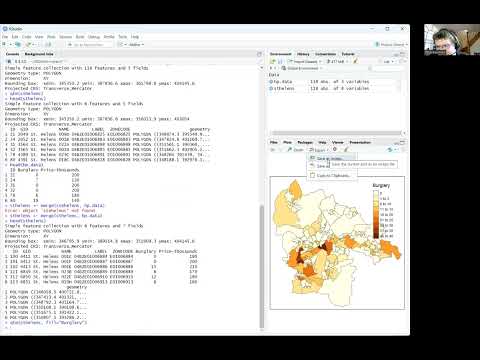Click the console vertical scrollbar
Image resolution: width=480 pixels, height=360 pixels.
pyautogui.click(x=262, y=267)
